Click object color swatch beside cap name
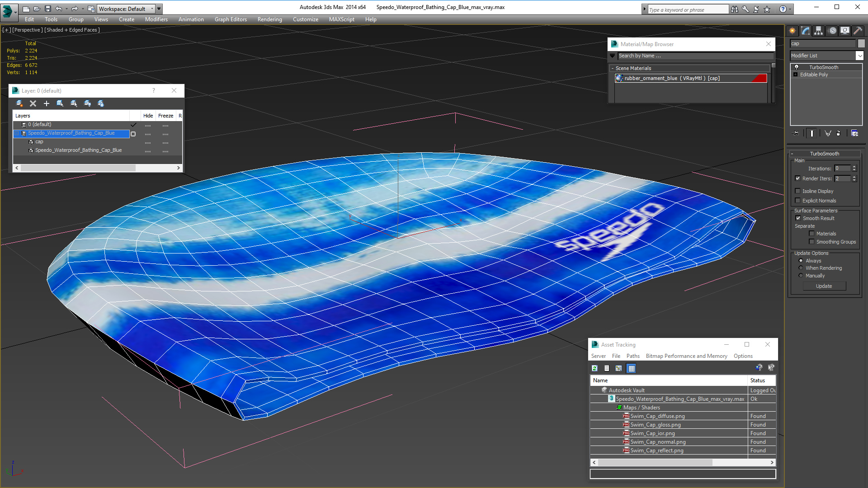This screenshot has height=488, width=868. [861, 43]
